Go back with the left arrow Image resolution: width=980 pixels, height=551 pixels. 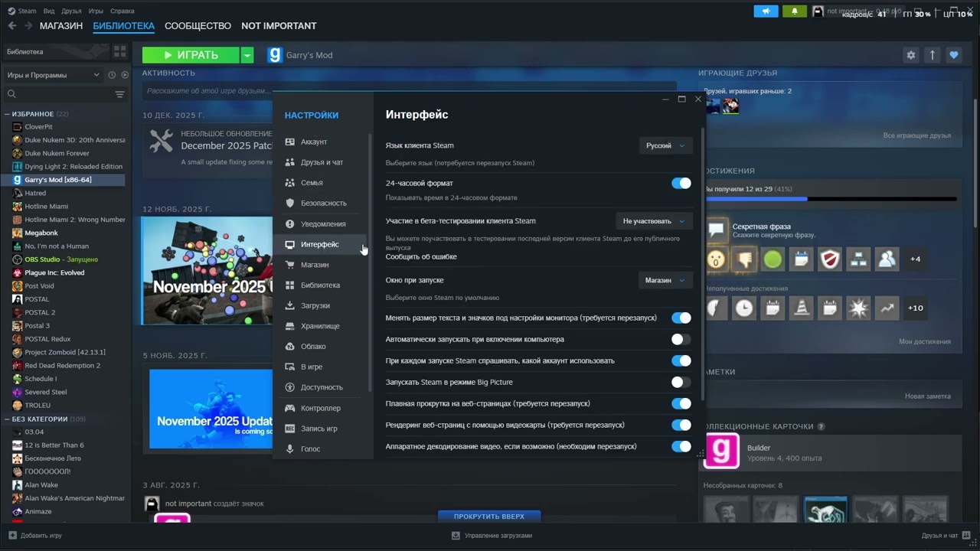12,26
